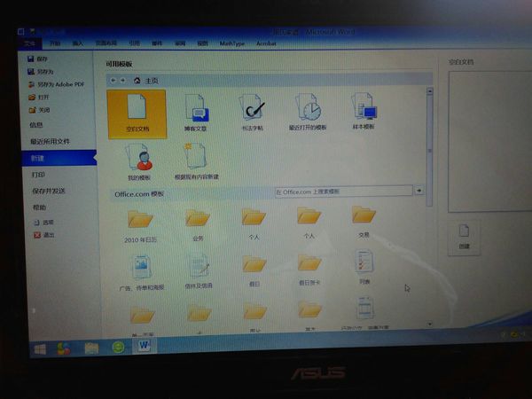The width and height of the screenshot is (532, 399).
Task: Click the 创建 Create button
Action: tap(464, 237)
